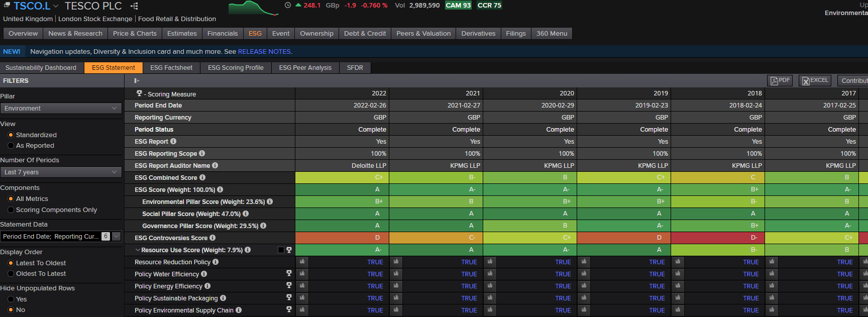Open the Financials menu tab
Screen dimensions: 868x317
[x=222, y=34]
